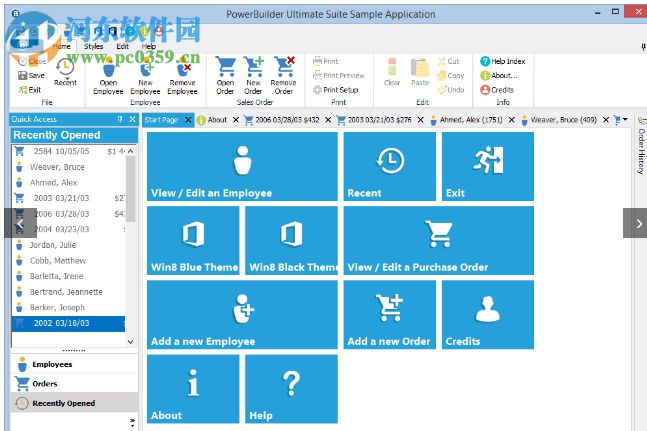Click Save in the File group
Image resolution: width=647 pixels, height=431 pixels.
(31, 75)
